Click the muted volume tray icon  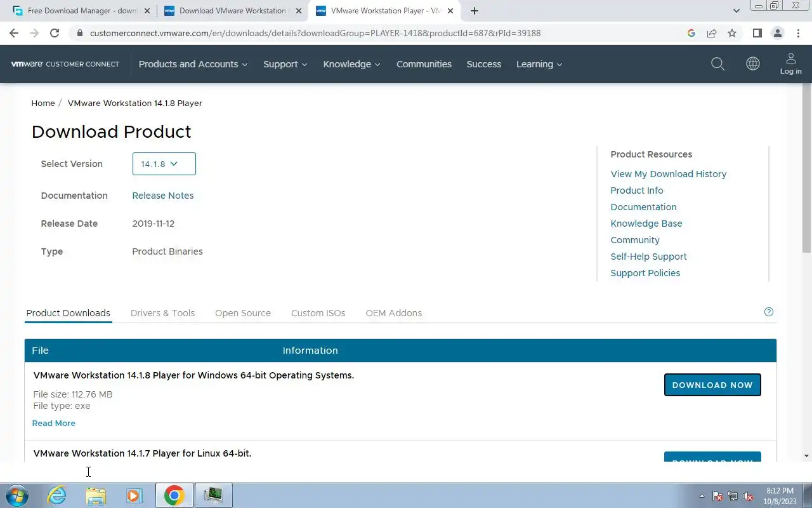coord(748,496)
